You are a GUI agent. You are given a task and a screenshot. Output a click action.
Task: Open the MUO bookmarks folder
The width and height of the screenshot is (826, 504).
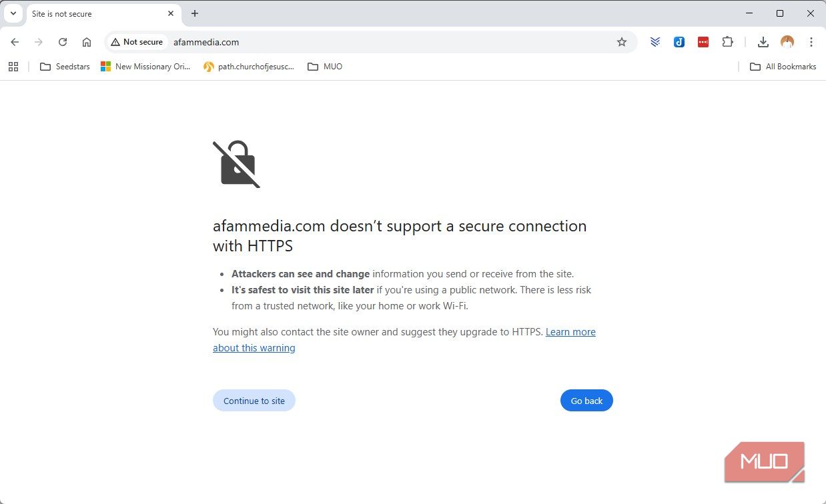(x=325, y=67)
